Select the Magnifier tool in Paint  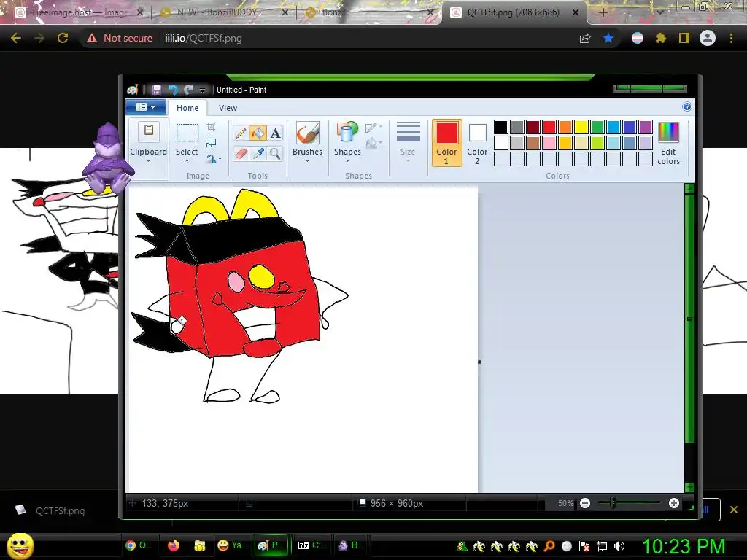pyautogui.click(x=275, y=153)
